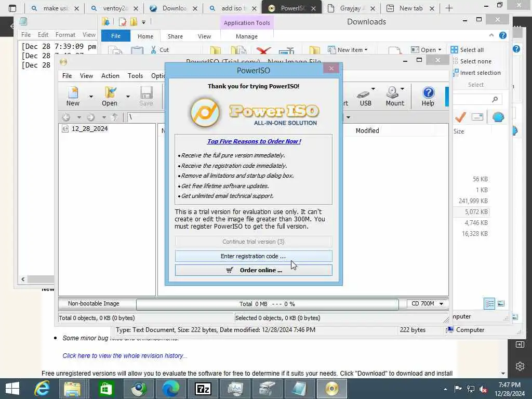The height and width of the screenshot is (399, 532).
Task: Click the network icon in system tray
Action: click(x=470, y=389)
